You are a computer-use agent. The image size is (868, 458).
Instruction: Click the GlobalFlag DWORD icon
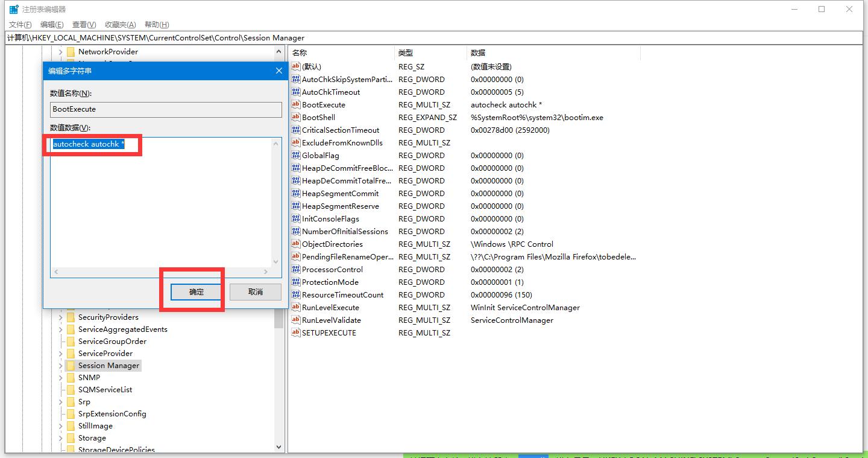[295, 156]
